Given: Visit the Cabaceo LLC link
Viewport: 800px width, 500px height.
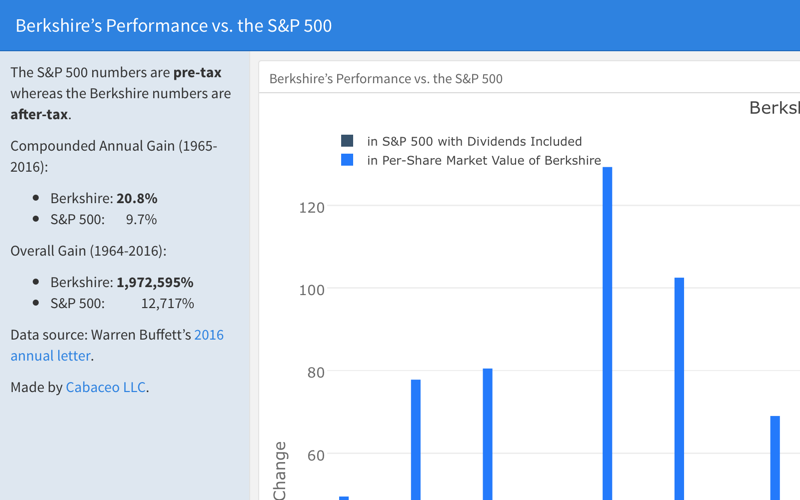Looking at the screenshot, I should click(106, 387).
